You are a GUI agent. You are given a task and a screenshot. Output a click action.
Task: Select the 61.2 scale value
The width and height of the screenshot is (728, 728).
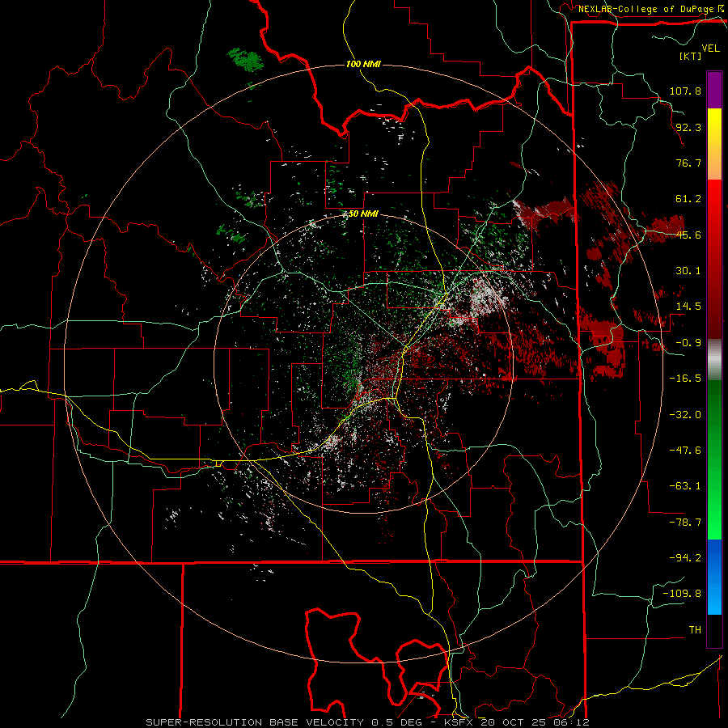(x=688, y=199)
